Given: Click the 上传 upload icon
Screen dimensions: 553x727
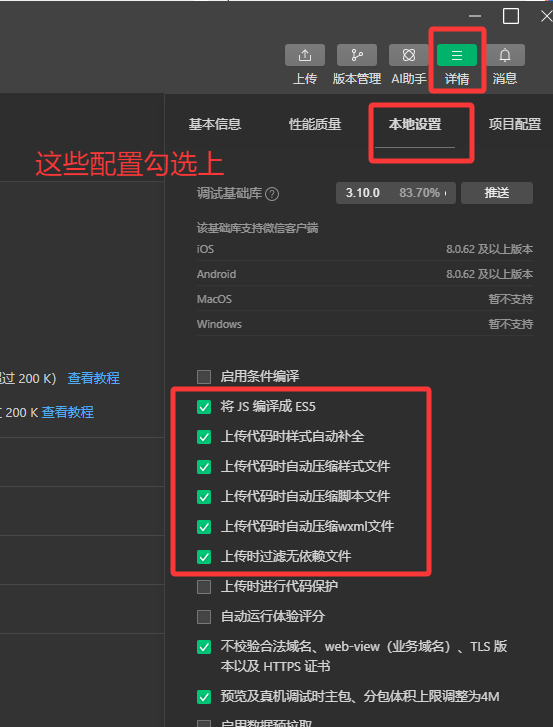Looking at the screenshot, I should [305, 55].
